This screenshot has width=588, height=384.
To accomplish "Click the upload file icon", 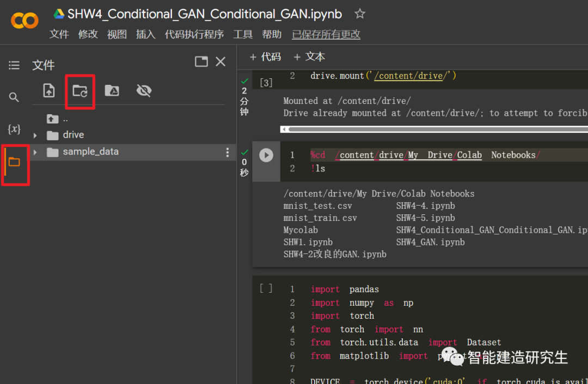I will coord(49,91).
